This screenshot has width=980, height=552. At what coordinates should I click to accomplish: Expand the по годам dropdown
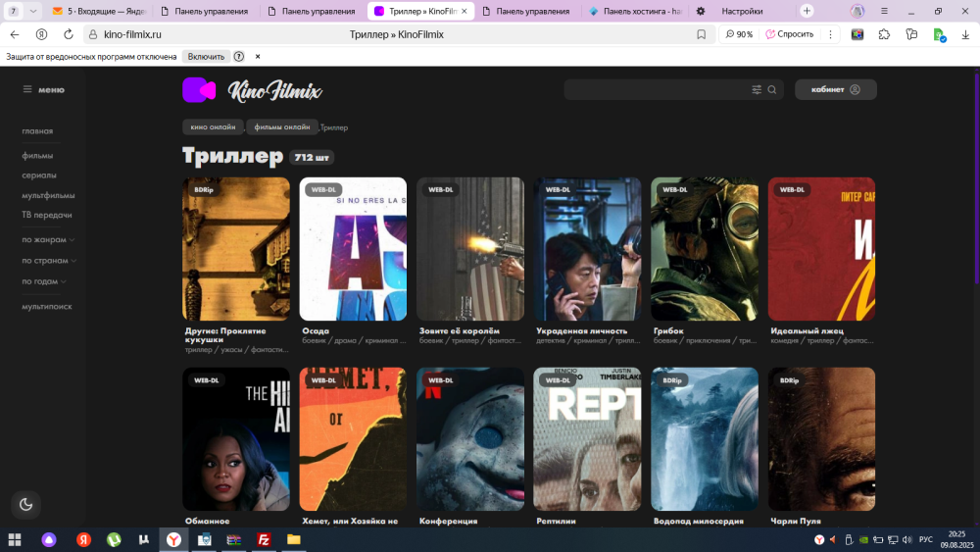click(x=44, y=281)
